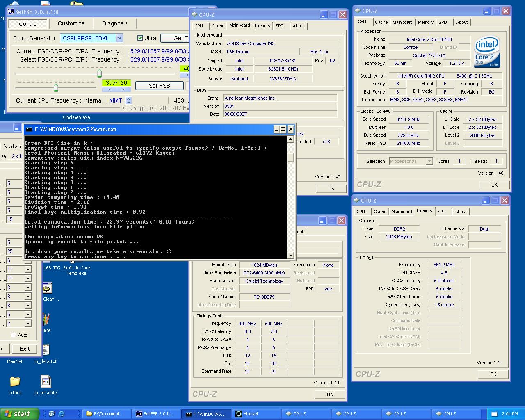Click the Manufacturer value Crucial Technology
525x420 pixels.
[264, 281]
